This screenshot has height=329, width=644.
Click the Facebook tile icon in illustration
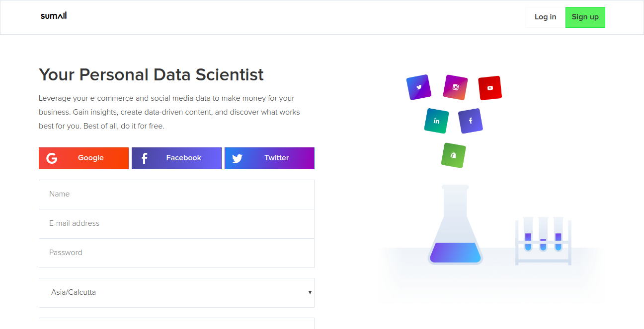pos(470,121)
